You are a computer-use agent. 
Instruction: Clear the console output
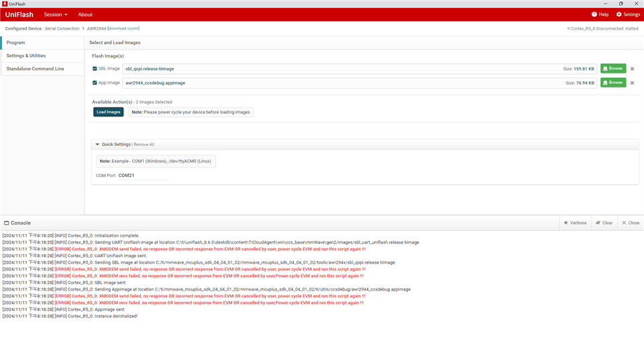coord(604,223)
